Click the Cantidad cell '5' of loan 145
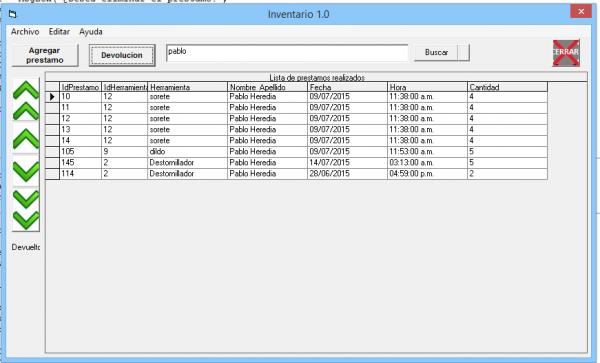This screenshot has width=600, height=363. (x=507, y=163)
